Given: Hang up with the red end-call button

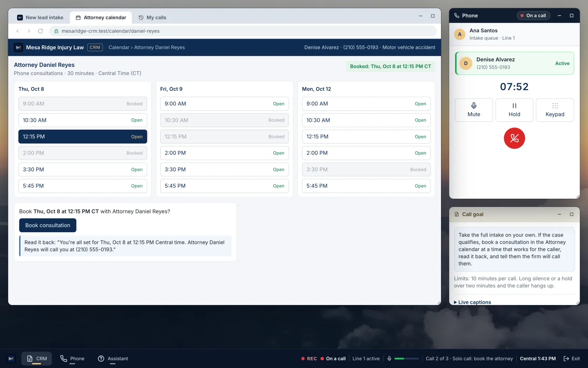Looking at the screenshot, I should [514, 138].
